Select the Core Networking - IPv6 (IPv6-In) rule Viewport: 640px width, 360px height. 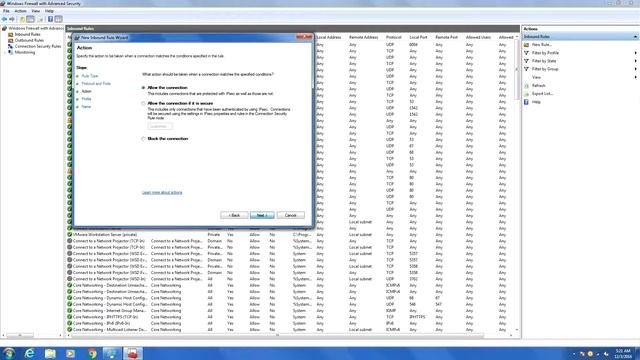point(101,323)
